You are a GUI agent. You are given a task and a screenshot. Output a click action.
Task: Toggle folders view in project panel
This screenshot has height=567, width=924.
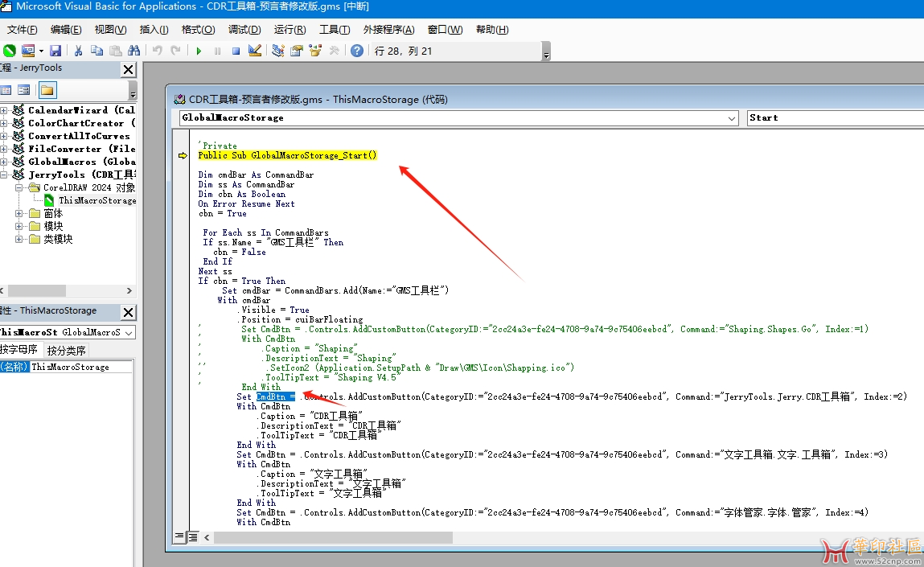47,90
